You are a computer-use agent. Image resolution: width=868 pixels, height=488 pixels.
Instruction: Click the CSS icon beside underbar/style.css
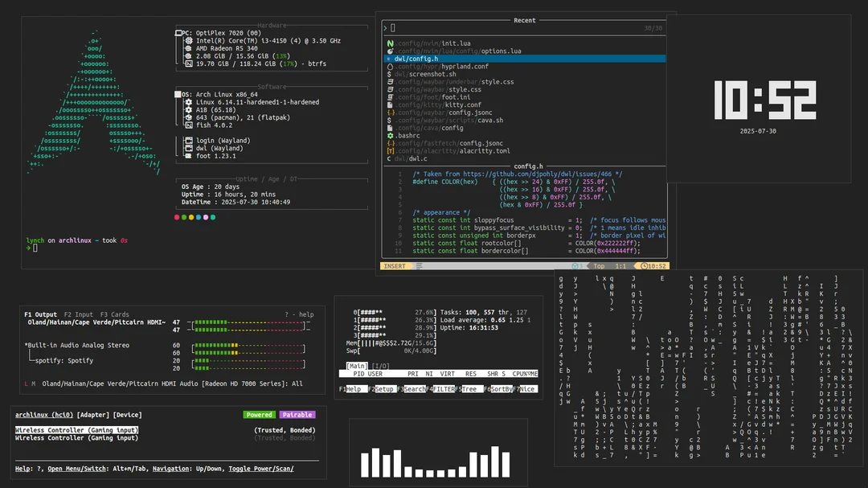390,82
